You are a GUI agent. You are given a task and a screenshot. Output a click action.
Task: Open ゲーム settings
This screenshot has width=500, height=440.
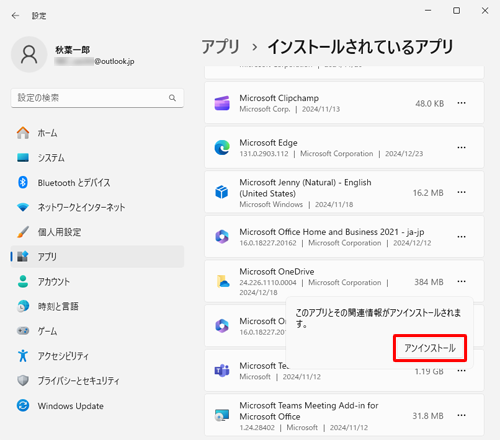(97, 331)
